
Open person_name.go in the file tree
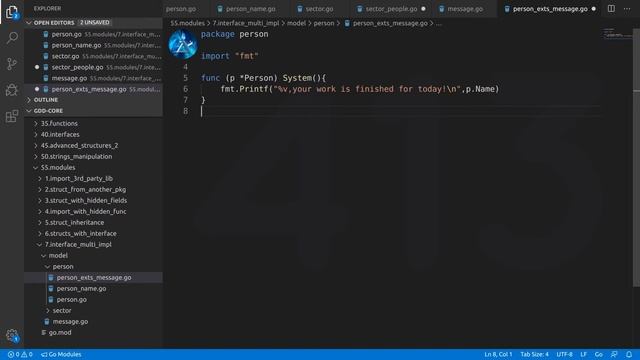pyautogui.click(x=93, y=289)
